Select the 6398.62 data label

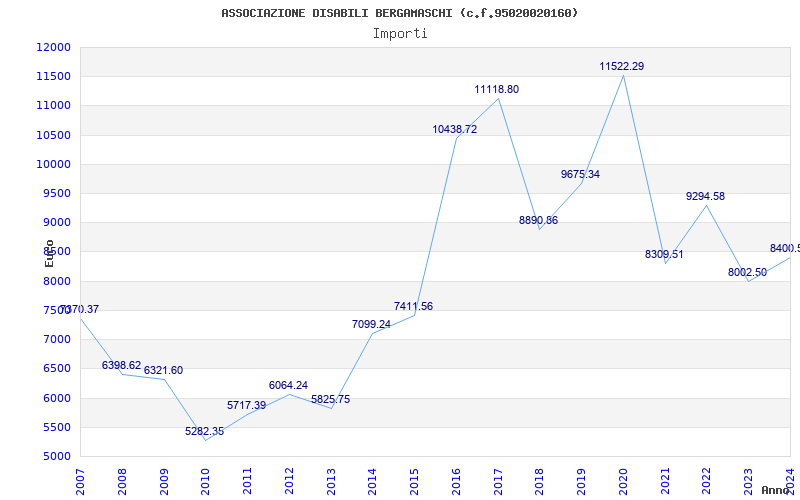pos(121,365)
